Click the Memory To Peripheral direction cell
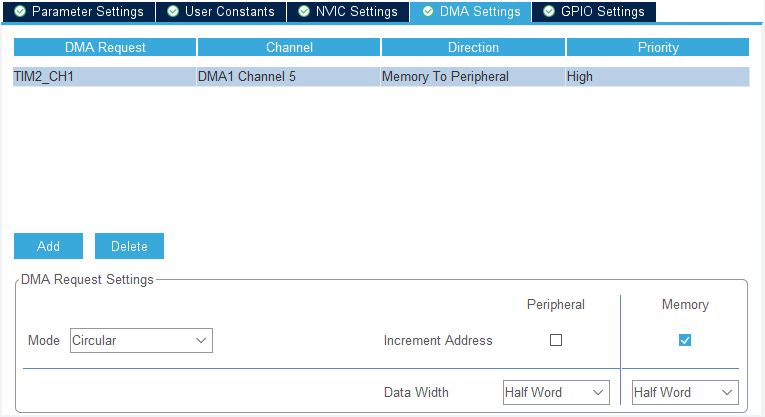765x417 pixels. click(473, 77)
